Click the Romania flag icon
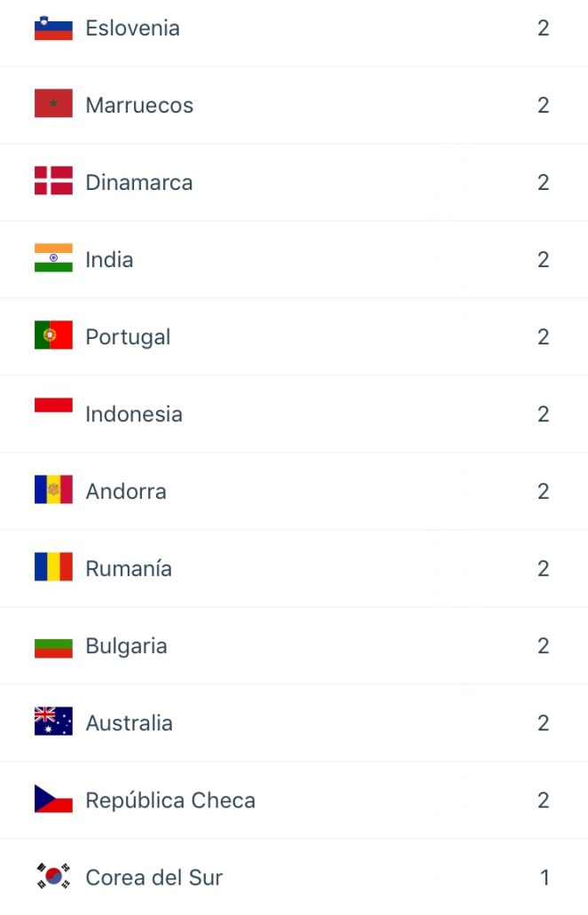Image resolution: width=588 pixels, height=915 pixels. tap(53, 568)
